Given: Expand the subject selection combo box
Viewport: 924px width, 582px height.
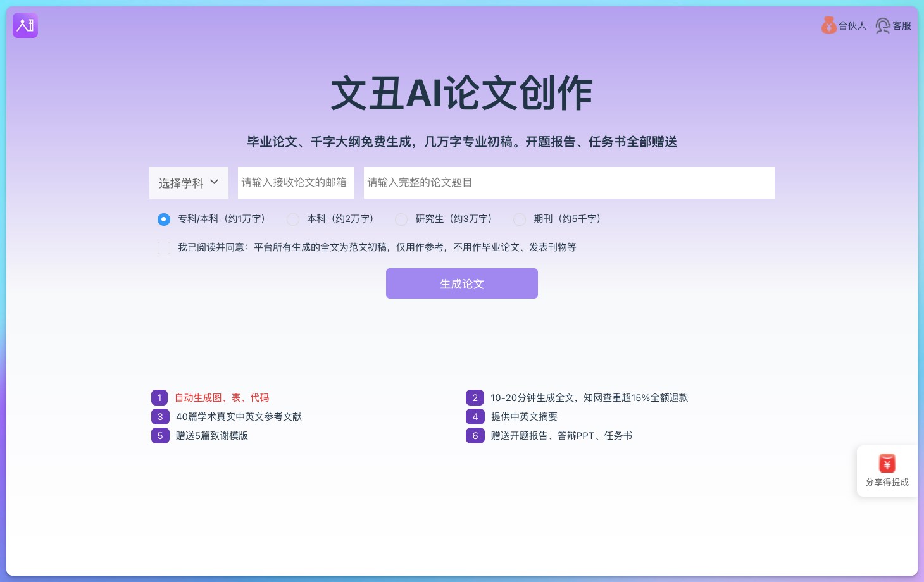Looking at the screenshot, I should click(189, 183).
